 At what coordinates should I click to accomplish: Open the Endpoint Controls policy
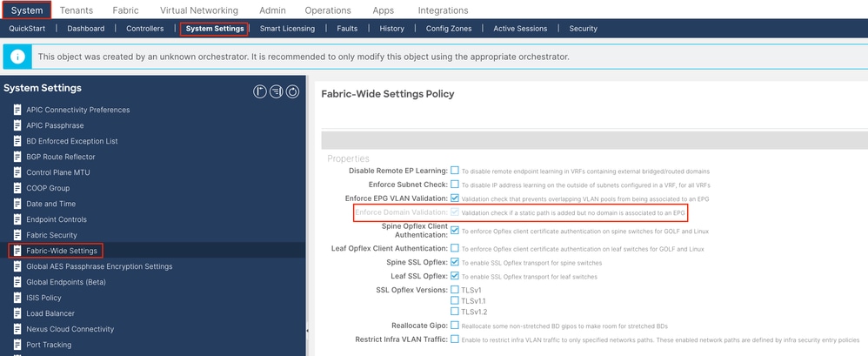click(57, 219)
